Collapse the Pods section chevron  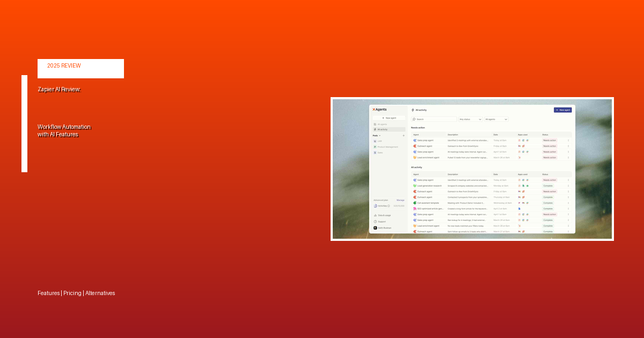[x=380, y=136]
